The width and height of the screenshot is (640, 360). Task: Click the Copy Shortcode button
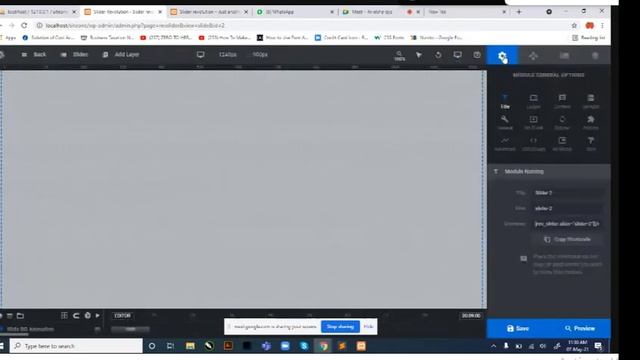click(567, 240)
